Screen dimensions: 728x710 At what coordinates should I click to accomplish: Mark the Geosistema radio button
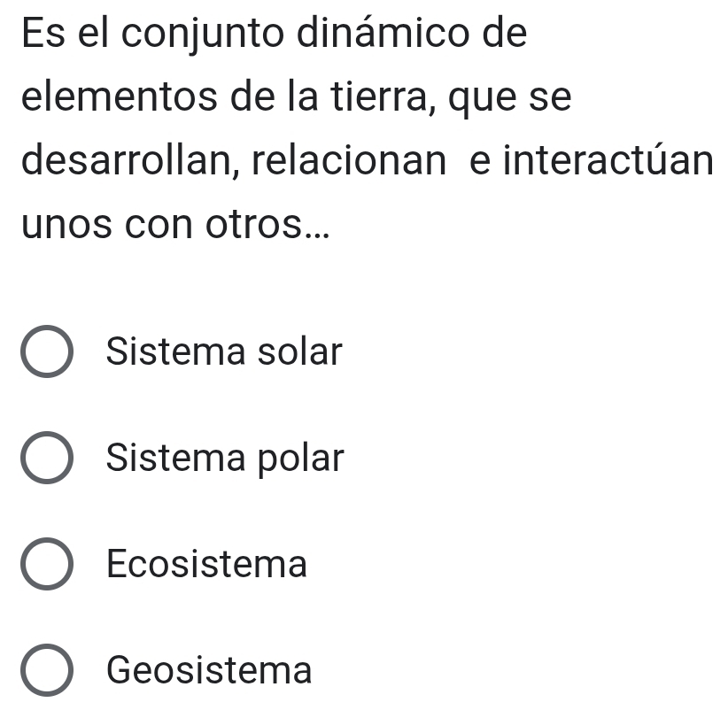[x=46, y=670]
